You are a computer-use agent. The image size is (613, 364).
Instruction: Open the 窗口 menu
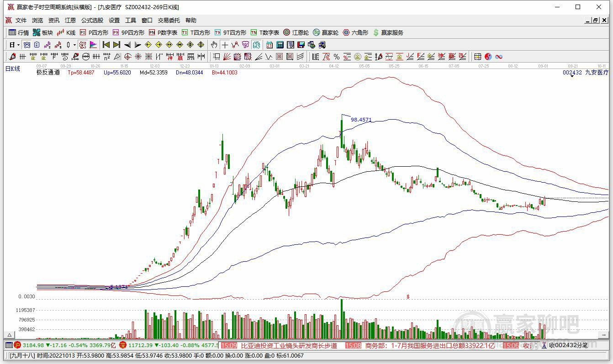147,21
